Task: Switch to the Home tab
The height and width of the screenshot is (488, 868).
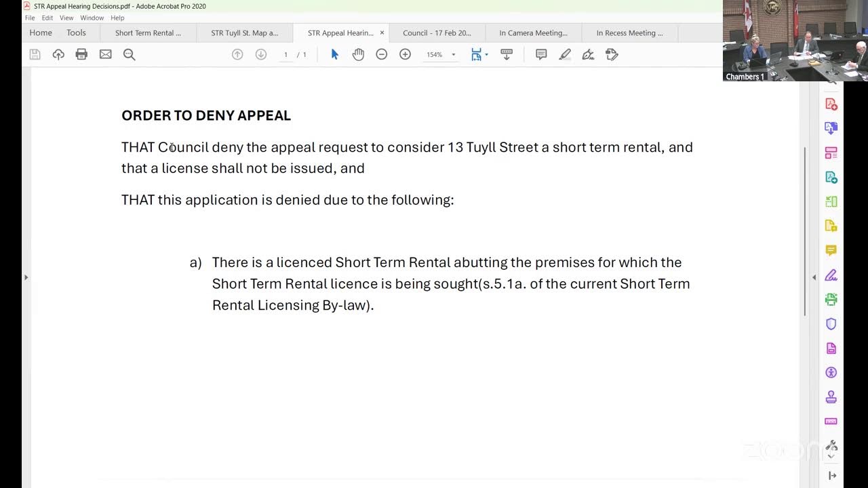Action: pyautogui.click(x=41, y=33)
